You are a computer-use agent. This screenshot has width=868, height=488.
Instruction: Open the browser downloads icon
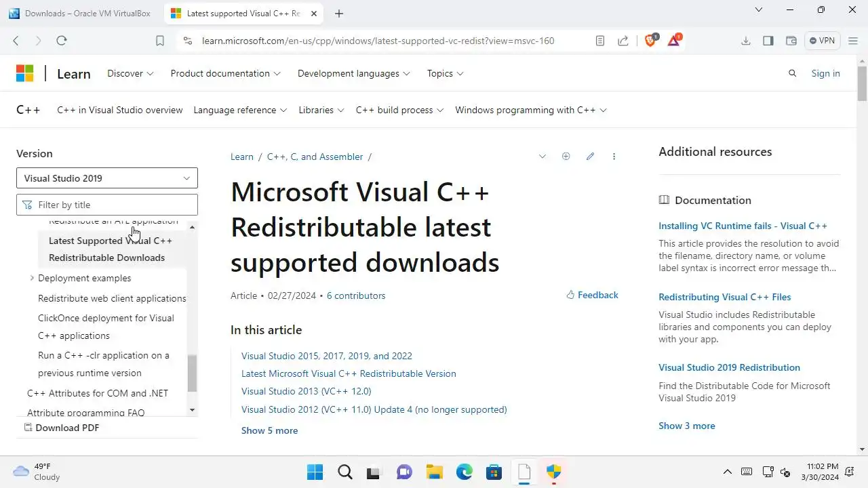pyautogui.click(x=746, y=41)
